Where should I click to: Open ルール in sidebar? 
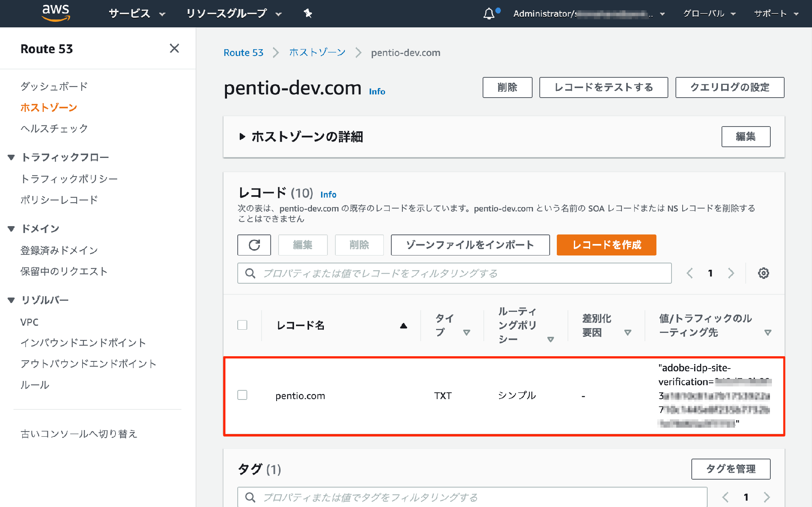(35, 385)
